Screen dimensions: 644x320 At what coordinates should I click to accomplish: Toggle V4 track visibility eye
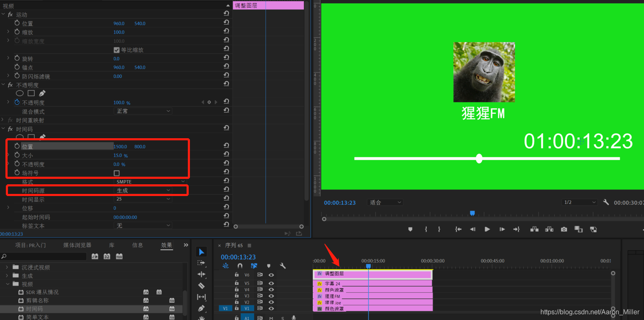tap(271, 290)
